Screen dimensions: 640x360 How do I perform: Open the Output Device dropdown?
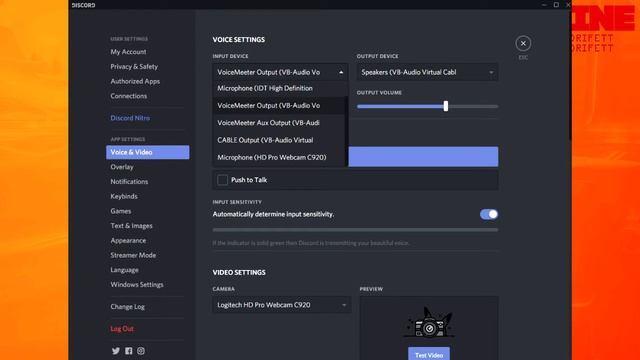[427, 72]
